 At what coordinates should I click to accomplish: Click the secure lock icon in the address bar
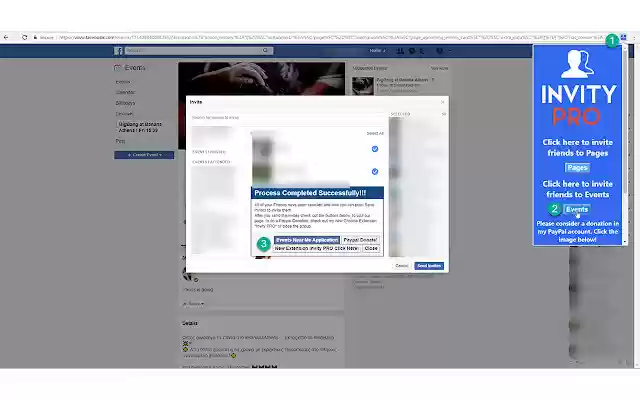pos(36,37)
